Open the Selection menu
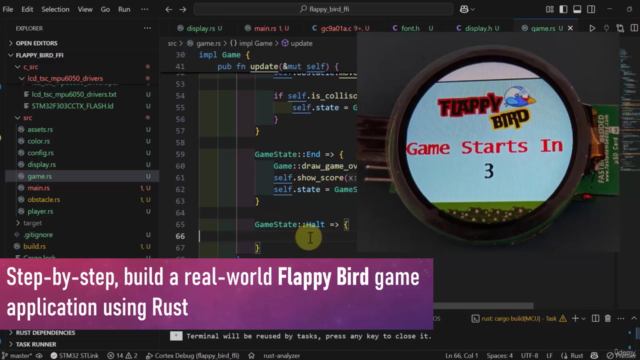This screenshot has height=360, width=640. (55, 9)
